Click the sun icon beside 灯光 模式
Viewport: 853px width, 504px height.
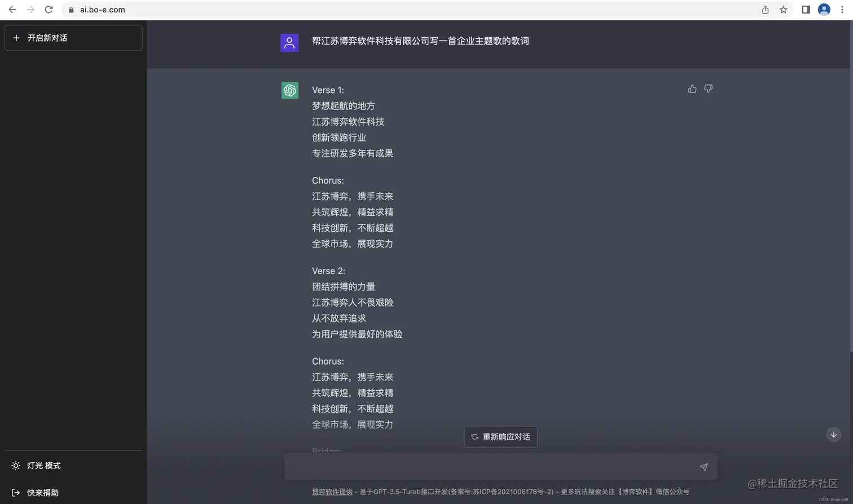click(x=16, y=466)
